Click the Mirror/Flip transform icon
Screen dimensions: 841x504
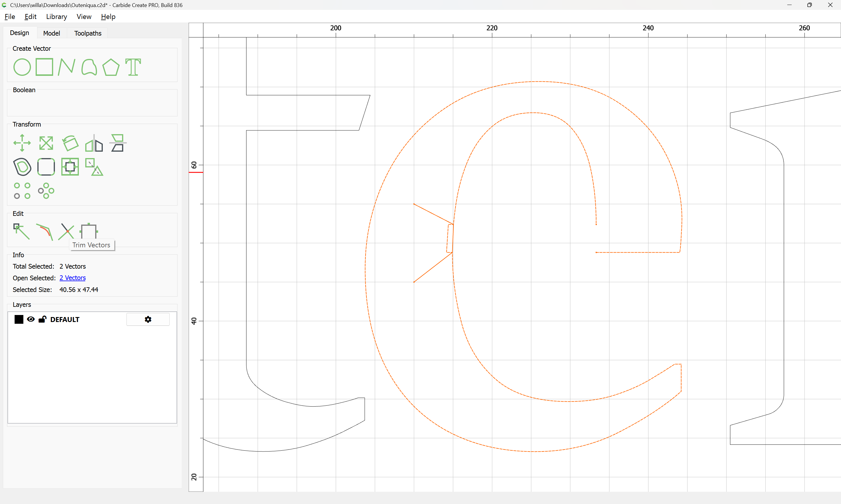pos(94,143)
